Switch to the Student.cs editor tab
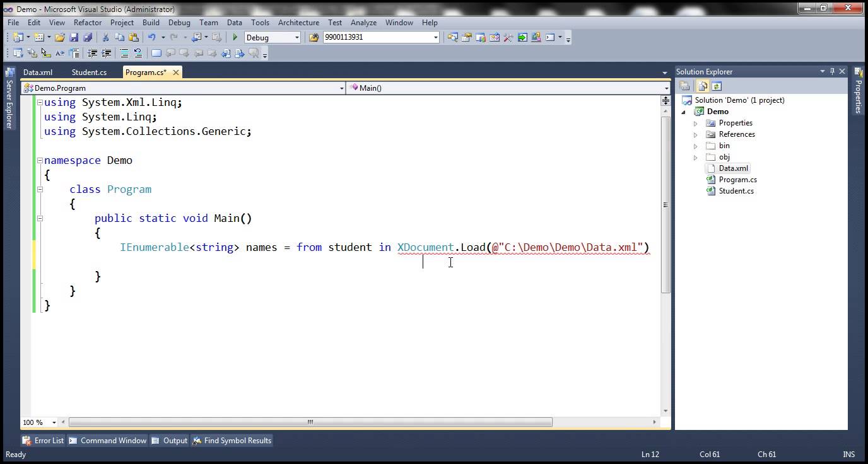 (89, 72)
